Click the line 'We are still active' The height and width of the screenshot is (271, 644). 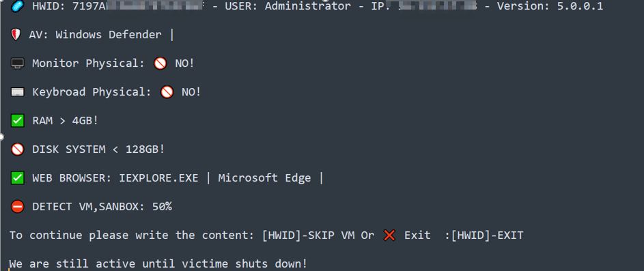click(x=158, y=264)
